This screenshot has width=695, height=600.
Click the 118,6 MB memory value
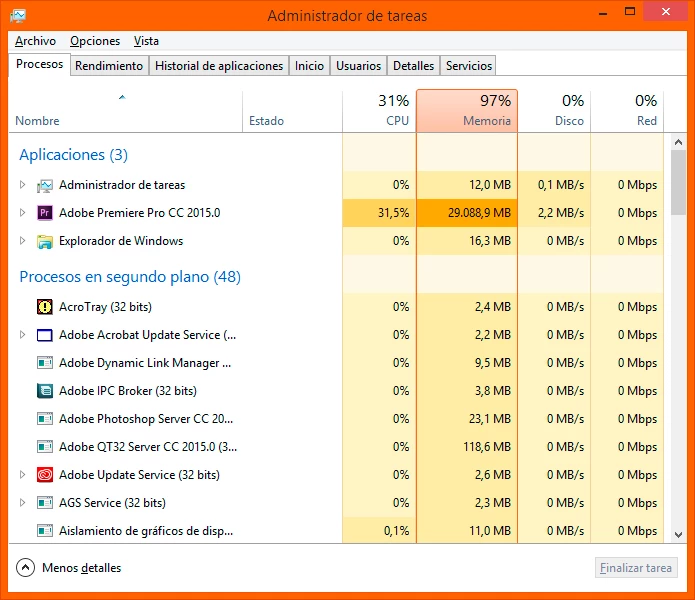pyautogui.click(x=487, y=447)
